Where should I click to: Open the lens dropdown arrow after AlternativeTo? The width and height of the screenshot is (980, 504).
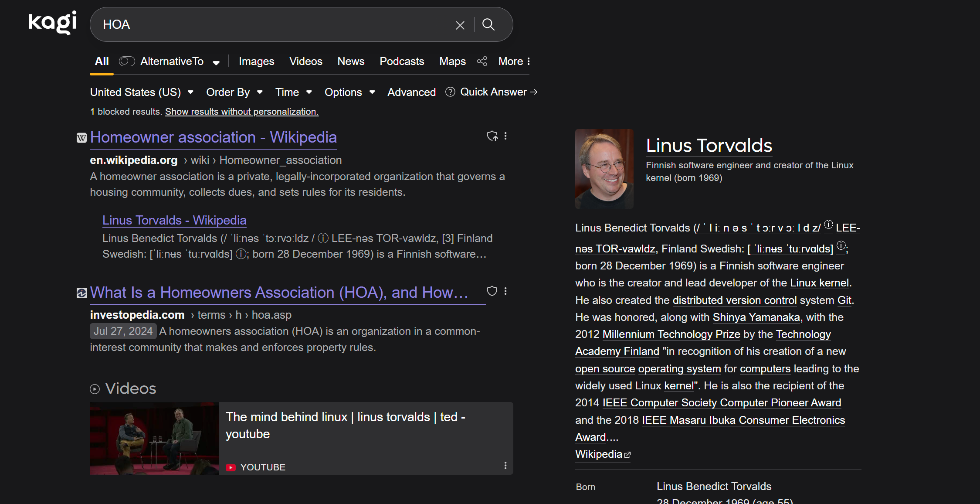[216, 62]
